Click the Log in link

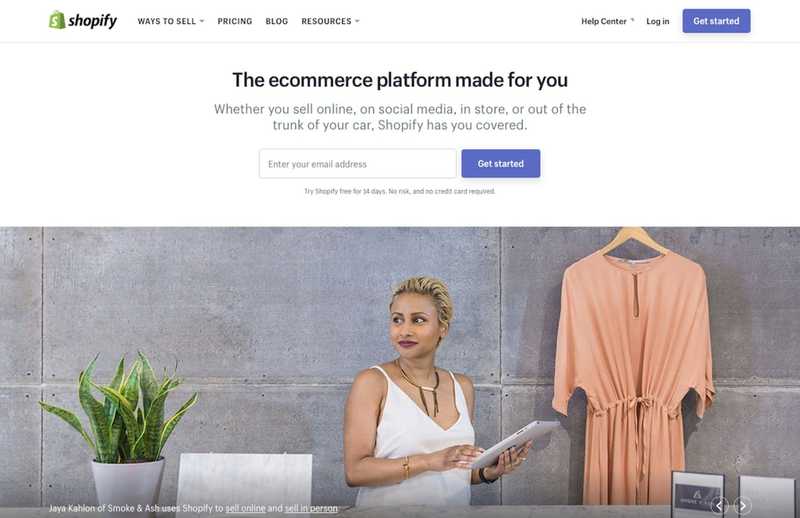click(658, 21)
